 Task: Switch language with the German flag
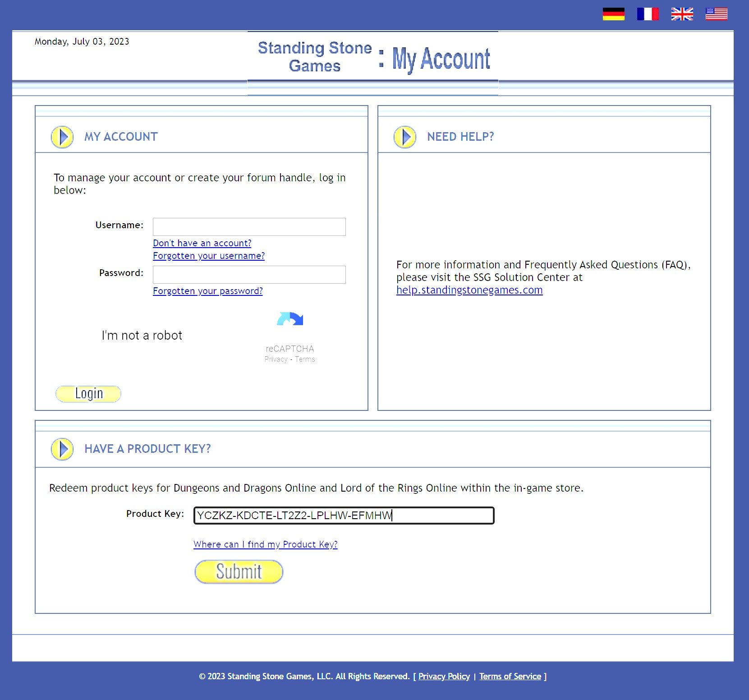tap(613, 14)
